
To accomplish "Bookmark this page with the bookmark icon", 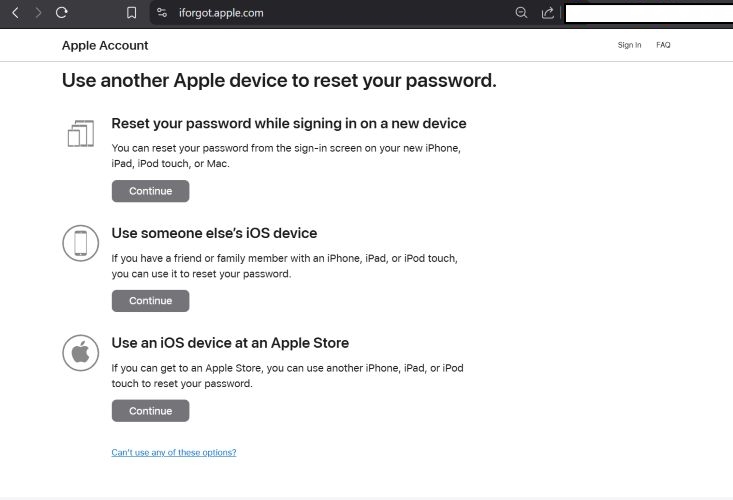I will pos(132,13).
